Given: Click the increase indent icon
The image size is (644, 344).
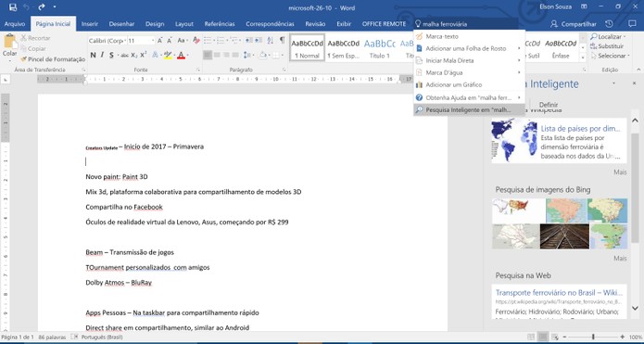Looking at the screenshot, I should pos(258,40).
